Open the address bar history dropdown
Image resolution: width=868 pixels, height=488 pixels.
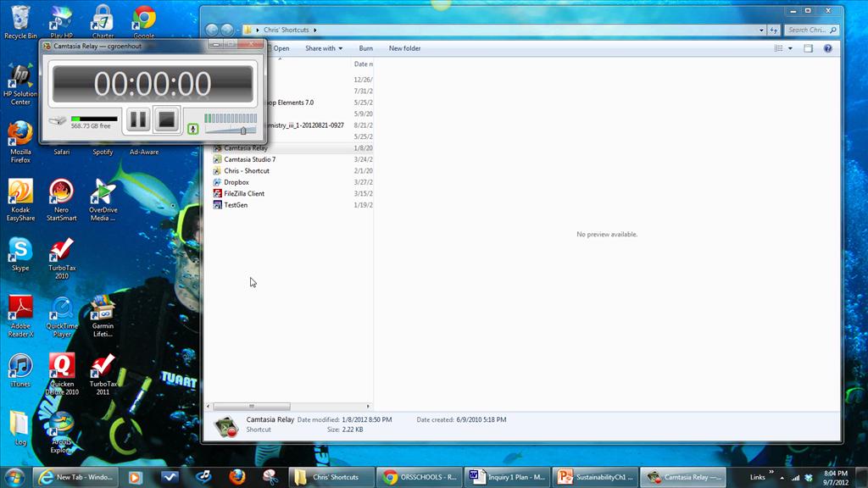click(x=761, y=30)
